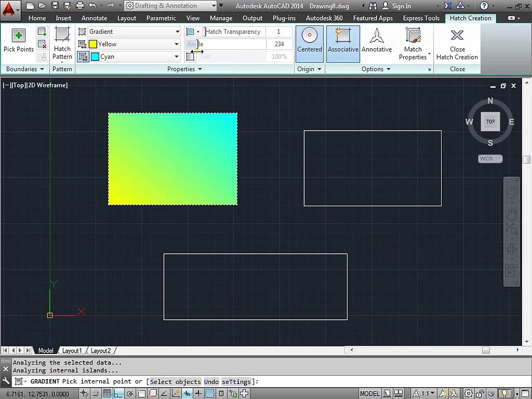Viewport: 532px width, 399px height.
Task: Switch to the Annotate ribbon tab
Action: [x=94, y=18]
